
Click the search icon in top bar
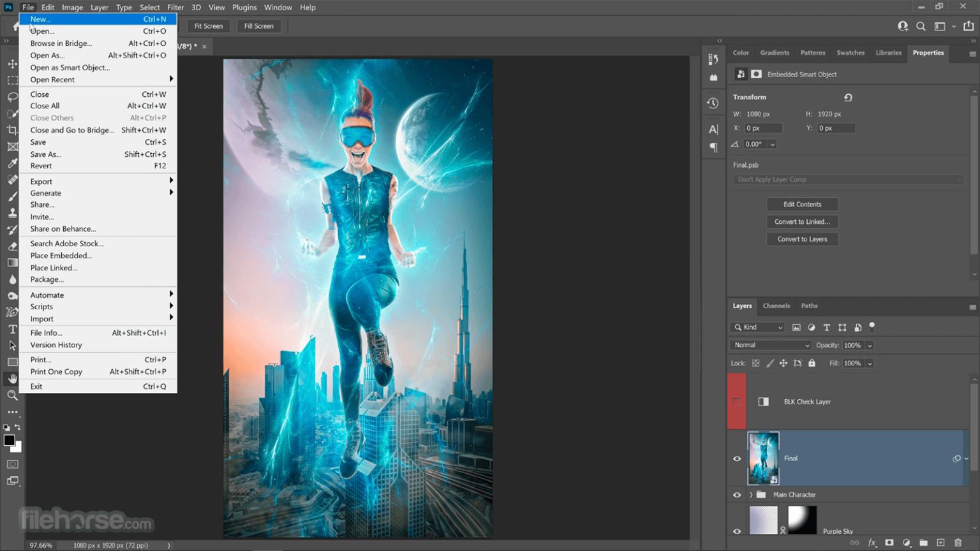(x=921, y=26)
